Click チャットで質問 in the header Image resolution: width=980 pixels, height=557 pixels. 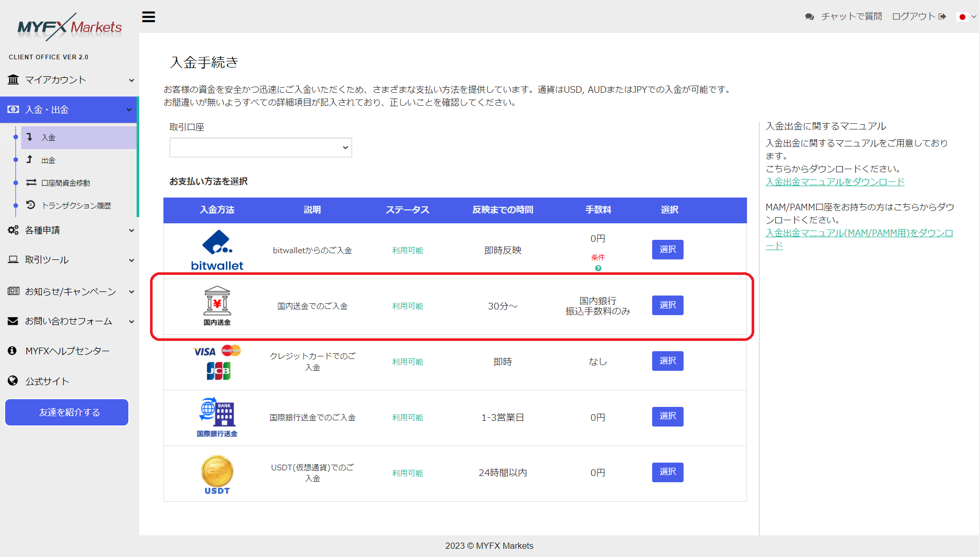coord(852,17)
